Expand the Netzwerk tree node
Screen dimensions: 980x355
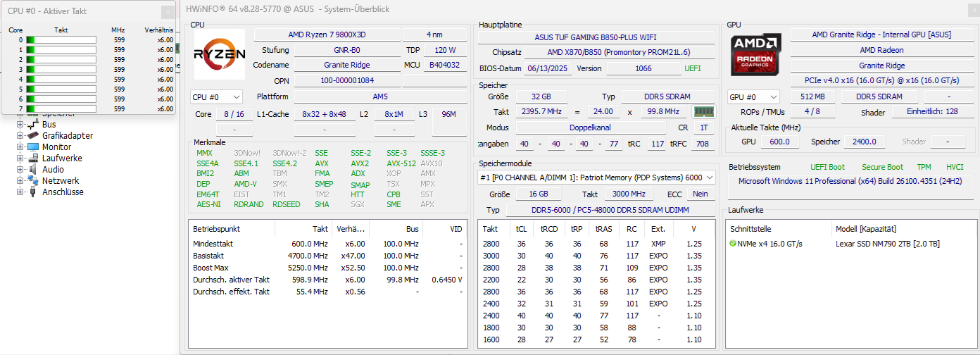click(20, 181)
